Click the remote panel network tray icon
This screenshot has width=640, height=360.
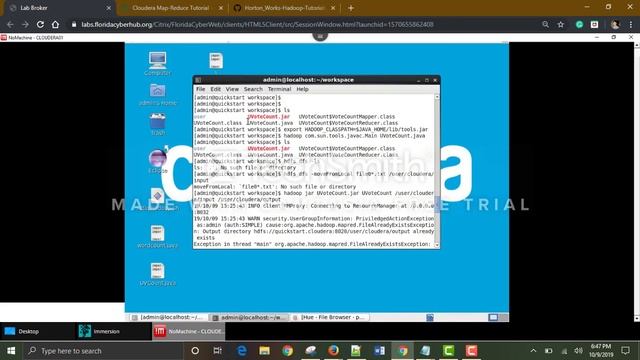pos(430,317)
